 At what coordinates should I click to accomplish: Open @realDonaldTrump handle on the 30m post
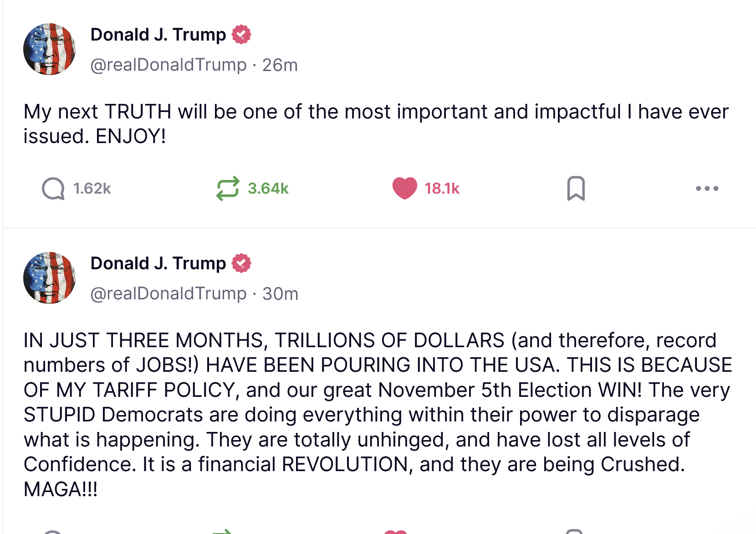coord(168,294)
